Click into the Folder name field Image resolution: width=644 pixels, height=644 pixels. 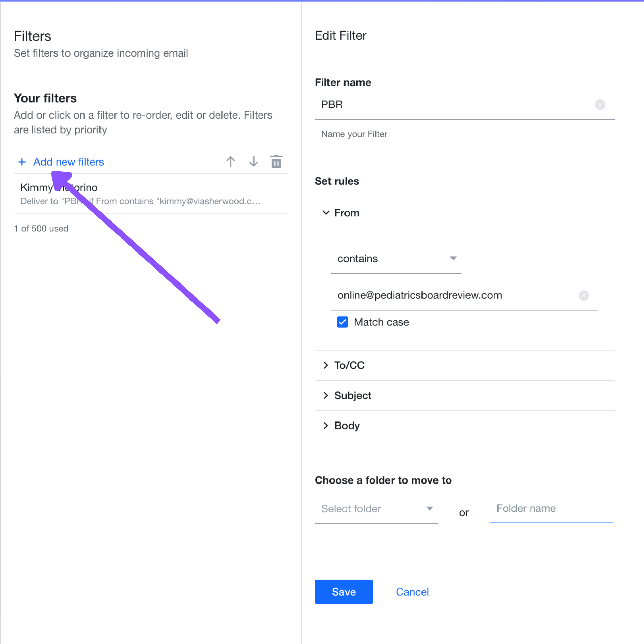(x=551, y=508)
